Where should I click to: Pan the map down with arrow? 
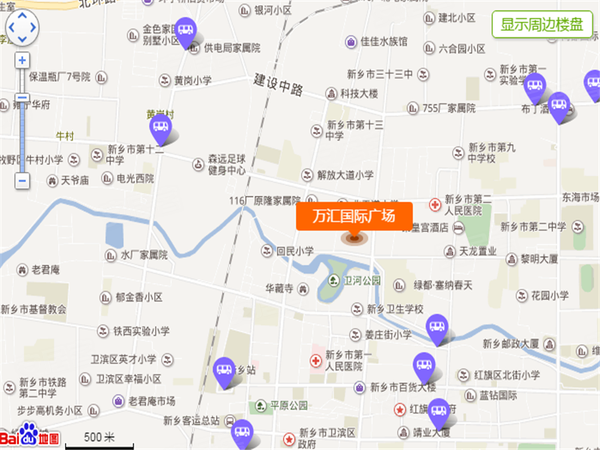click(x=22, y=39)
